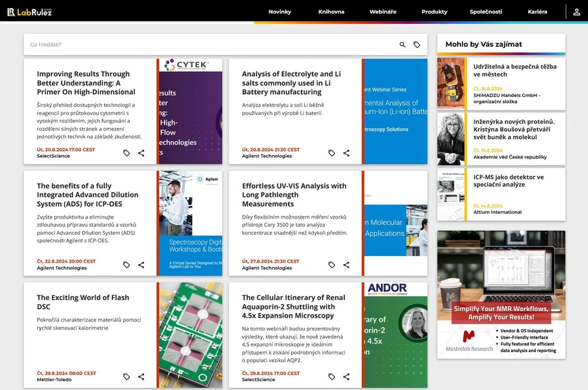Open 'Effortless UV-VIS Analysis' webinar title

click(294, 195)
